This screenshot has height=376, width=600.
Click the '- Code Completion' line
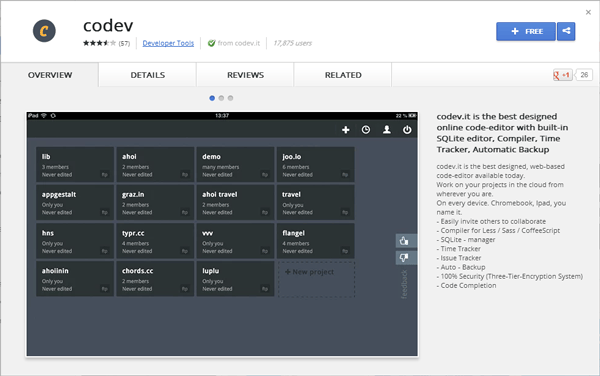466,286
